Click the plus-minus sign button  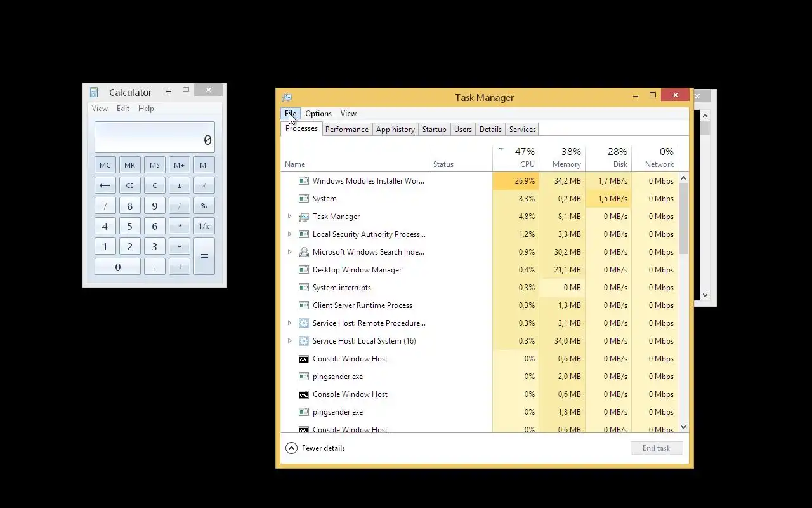pyautogui.click(x=180, y=185)
